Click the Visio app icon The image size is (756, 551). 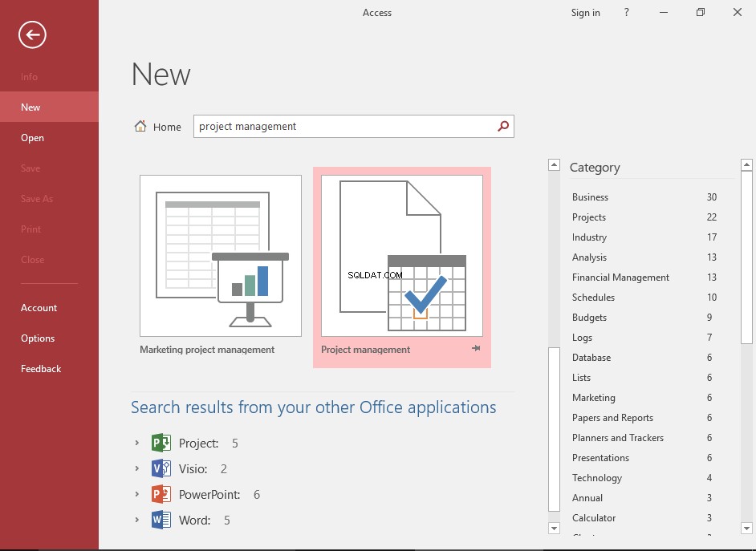[161, 468]
